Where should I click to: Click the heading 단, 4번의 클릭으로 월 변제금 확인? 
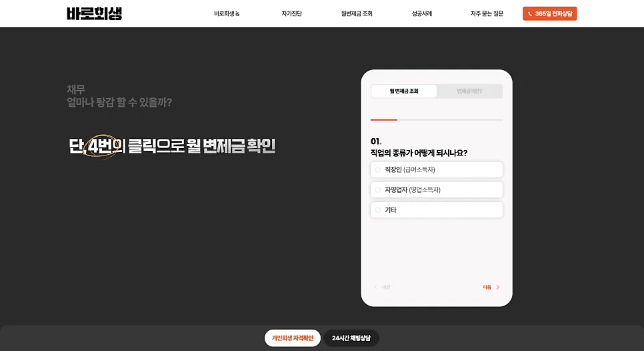(x=172, y=146)
